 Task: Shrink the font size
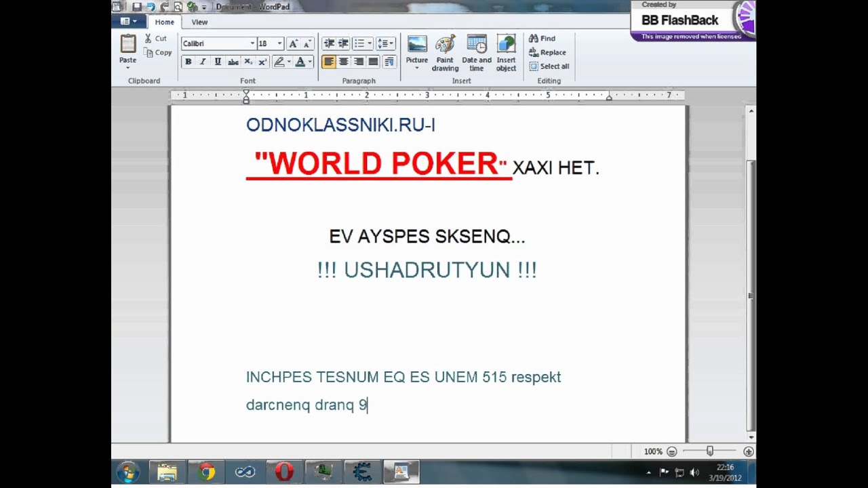[307, 43]
